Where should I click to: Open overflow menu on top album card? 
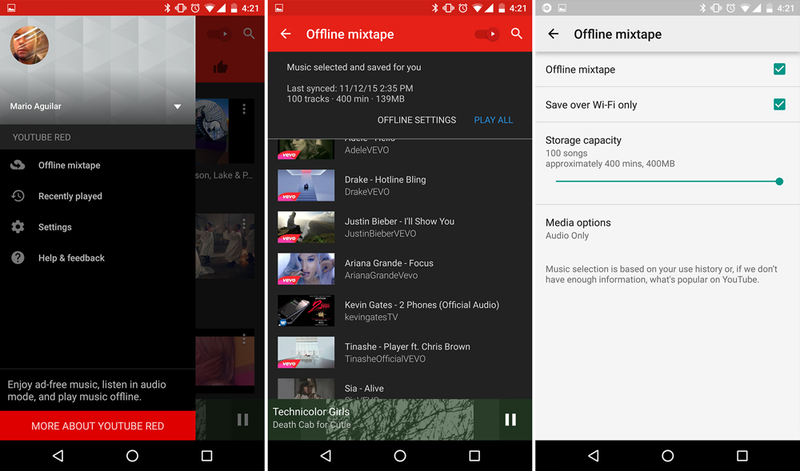tap(244, 109)
